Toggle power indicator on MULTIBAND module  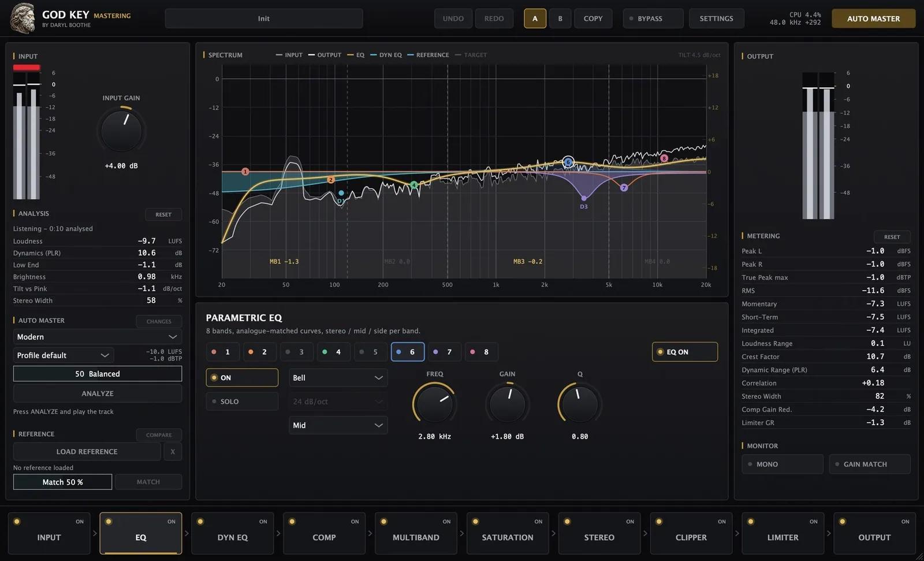[384, 521]
